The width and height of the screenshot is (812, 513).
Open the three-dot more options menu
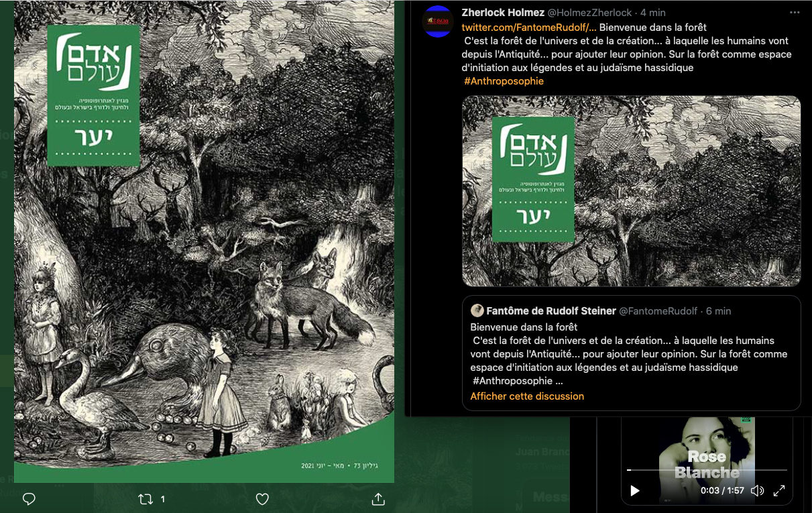(x=795, y=13)
